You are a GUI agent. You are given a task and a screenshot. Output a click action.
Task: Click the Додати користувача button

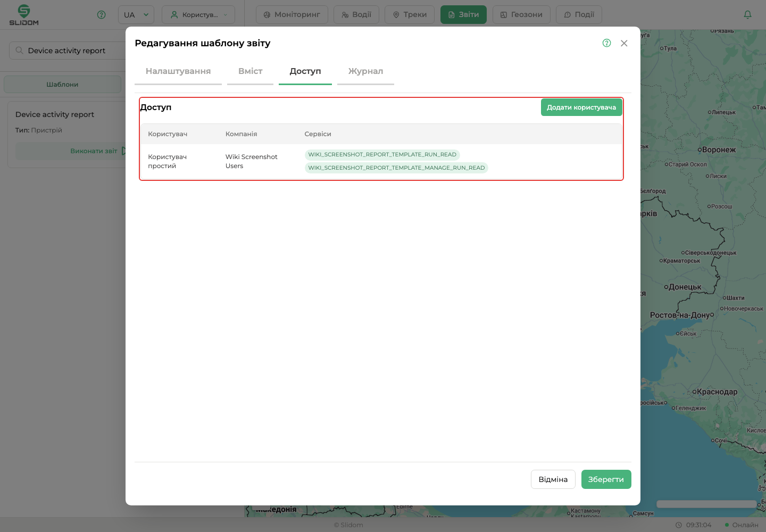click(581, 107)
